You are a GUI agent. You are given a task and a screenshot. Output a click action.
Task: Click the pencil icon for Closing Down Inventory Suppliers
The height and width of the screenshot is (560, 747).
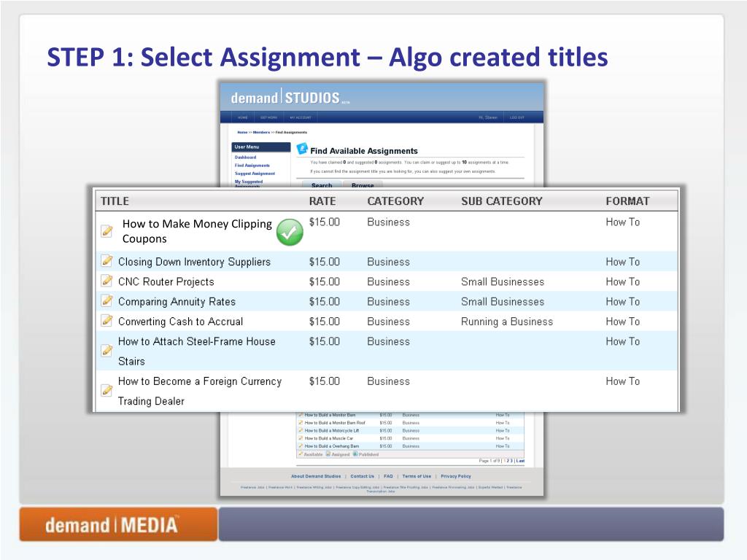107,261
